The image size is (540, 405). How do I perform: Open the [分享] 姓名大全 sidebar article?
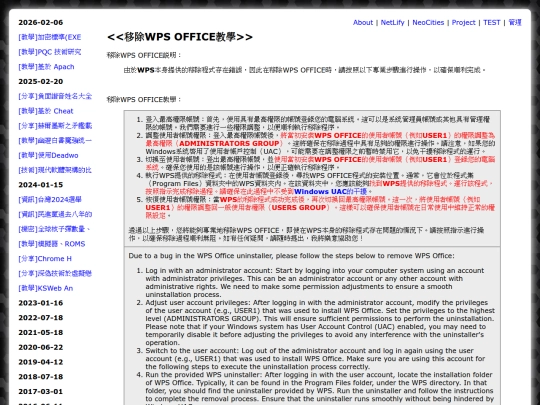click(x=55, y=96)
